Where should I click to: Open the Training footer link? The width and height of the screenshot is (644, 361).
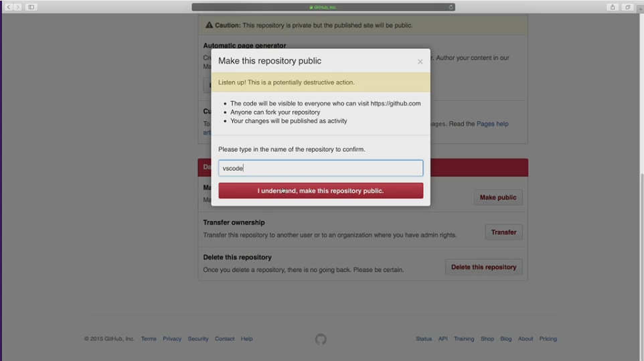click(x=464, y=339)
